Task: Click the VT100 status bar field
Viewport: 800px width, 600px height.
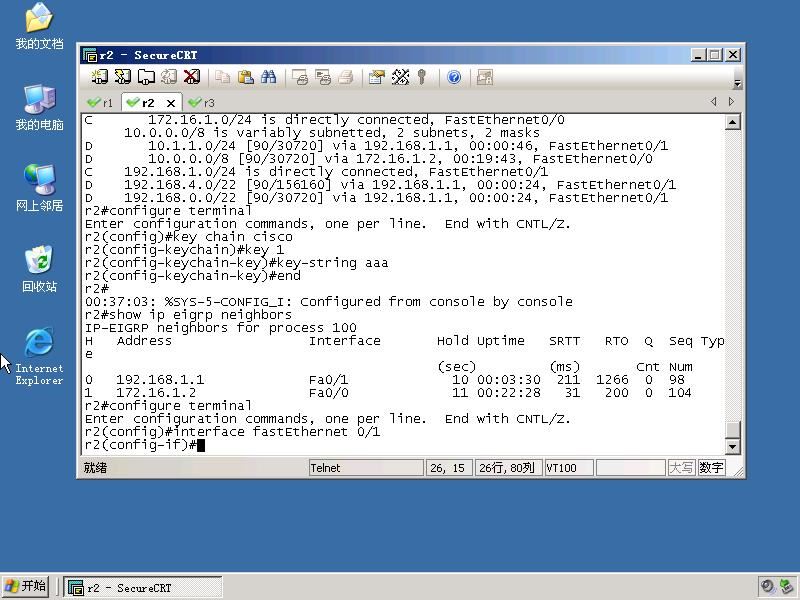Action: click(568, 468)
